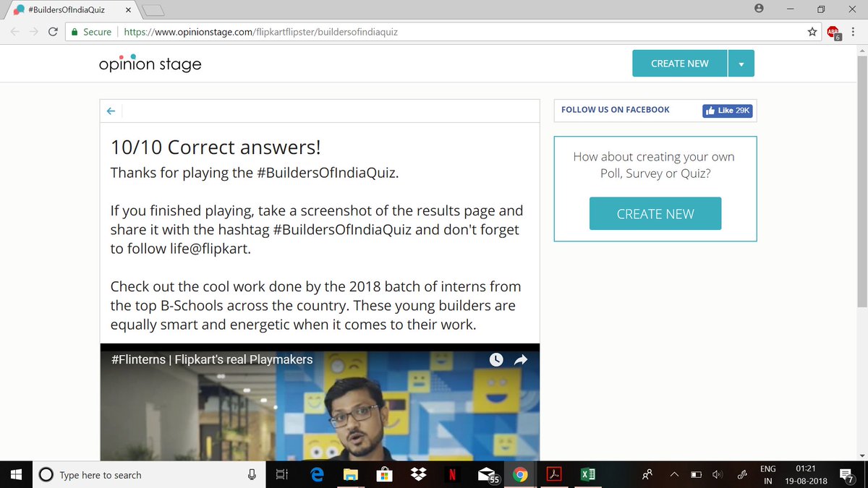The width and height of the screenshot is (868, 488).
Task: Open File Explorer from the taskbar
Action: pos(351,474)
